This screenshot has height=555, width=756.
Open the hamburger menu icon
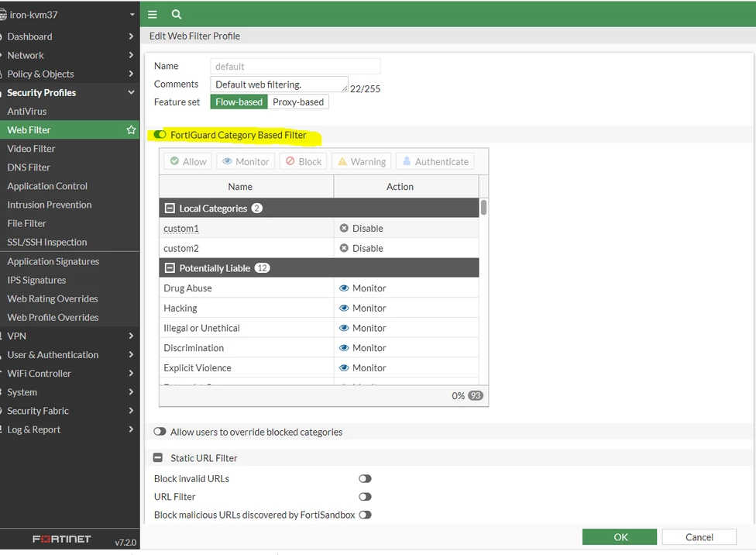tap(153, 15)
